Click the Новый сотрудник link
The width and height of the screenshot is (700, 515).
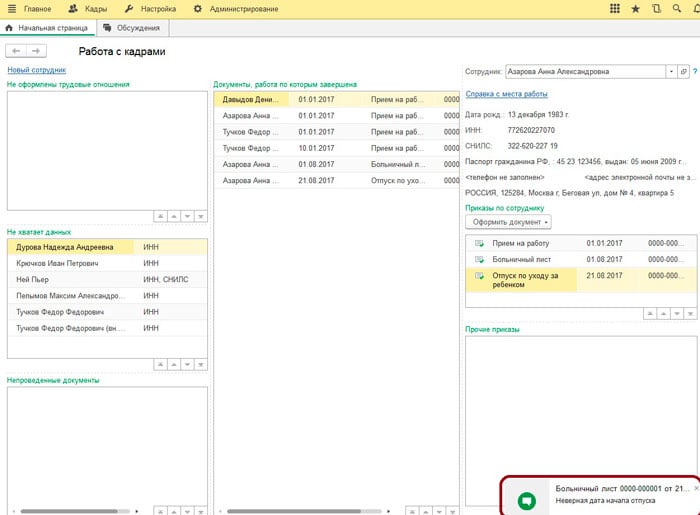(x=36, y=70)
